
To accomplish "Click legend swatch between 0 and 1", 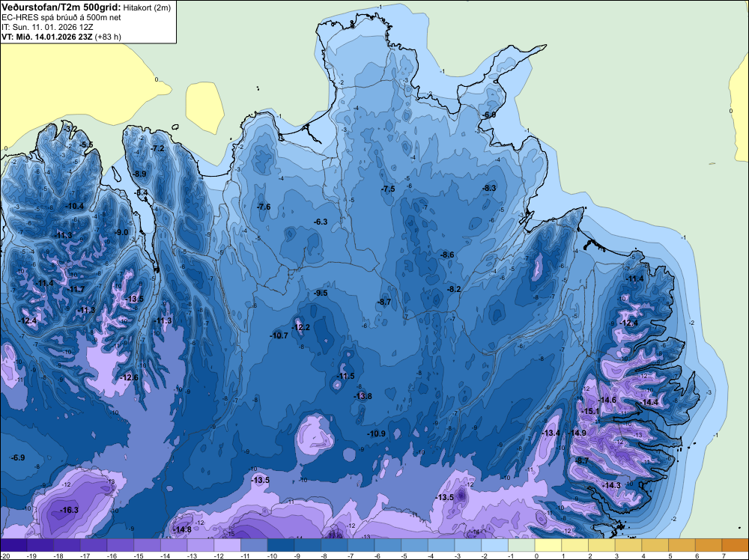I will (549, 545).
